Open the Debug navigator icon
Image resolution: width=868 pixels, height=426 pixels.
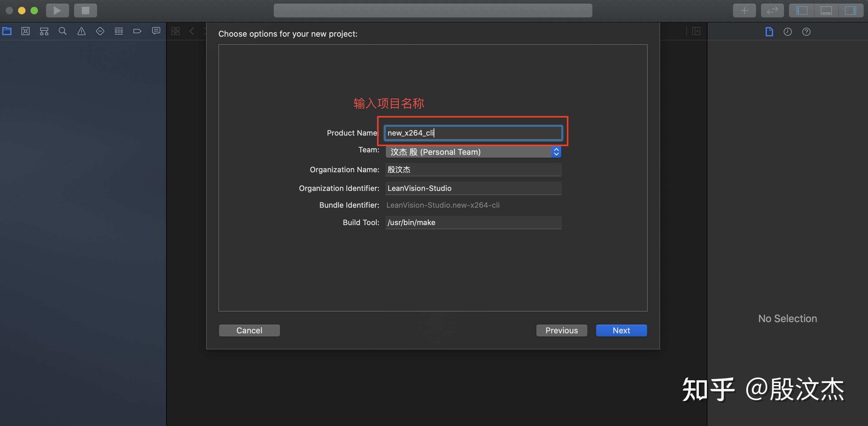[119, 31]
